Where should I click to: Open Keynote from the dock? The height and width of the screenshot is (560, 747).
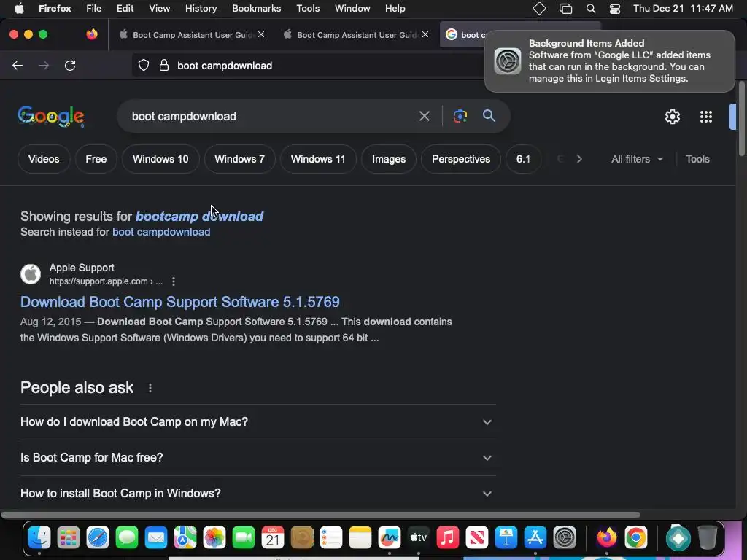coord(506,538)
